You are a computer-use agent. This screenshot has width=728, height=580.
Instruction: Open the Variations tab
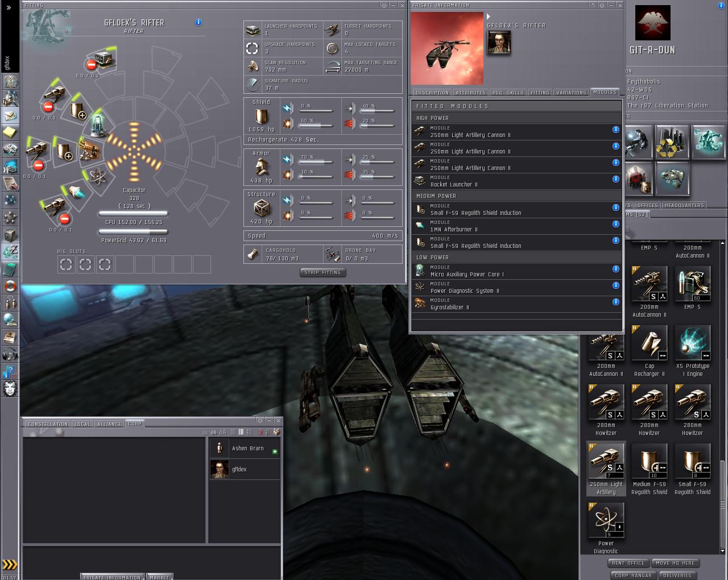point(571,93)
